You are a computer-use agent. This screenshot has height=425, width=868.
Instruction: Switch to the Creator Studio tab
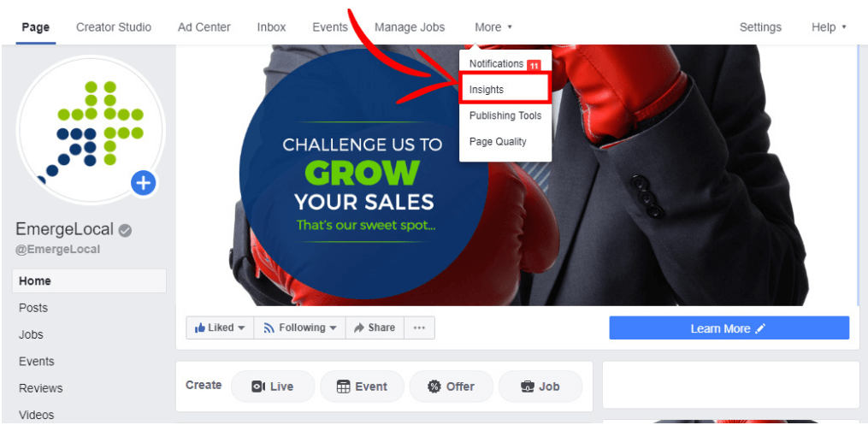[x=114, y=27]
